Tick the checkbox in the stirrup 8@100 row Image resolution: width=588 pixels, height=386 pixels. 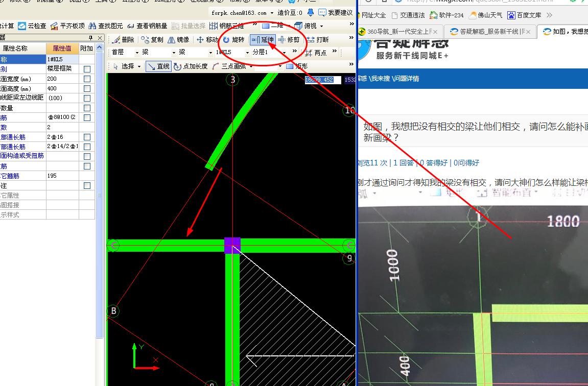(87, 117)
